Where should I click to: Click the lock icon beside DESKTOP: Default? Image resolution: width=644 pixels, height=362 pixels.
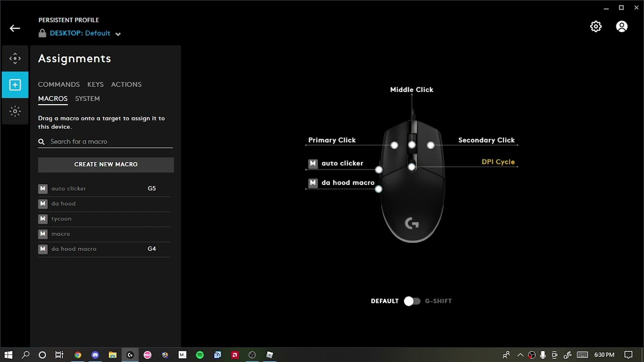42,33
